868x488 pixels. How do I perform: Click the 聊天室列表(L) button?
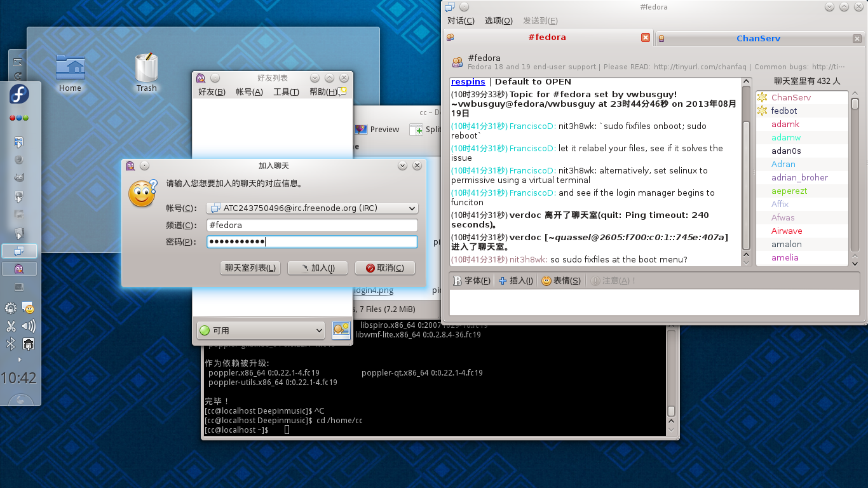tap(250, 268)
